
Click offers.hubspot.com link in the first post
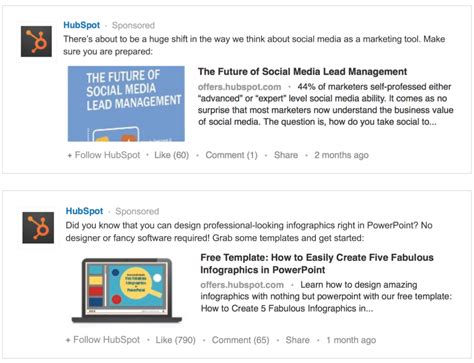click(239, 87)
